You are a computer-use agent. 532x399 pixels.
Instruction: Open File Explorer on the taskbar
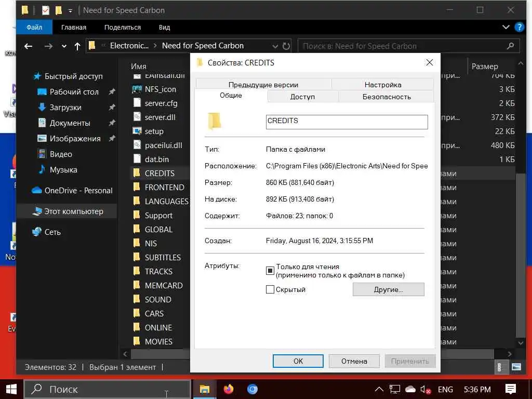pos(205,389)
